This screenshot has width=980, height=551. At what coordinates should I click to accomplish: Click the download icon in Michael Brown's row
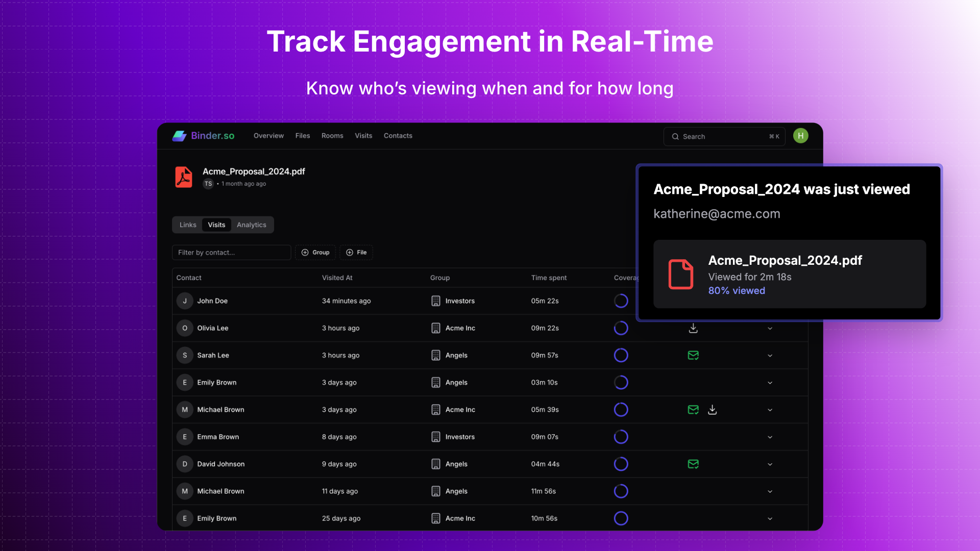712,409
